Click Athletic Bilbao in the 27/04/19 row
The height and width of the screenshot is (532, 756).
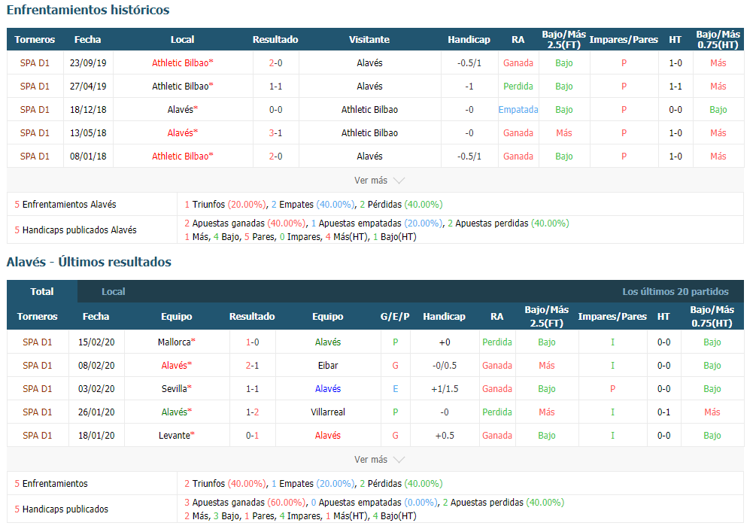[182, 87]
